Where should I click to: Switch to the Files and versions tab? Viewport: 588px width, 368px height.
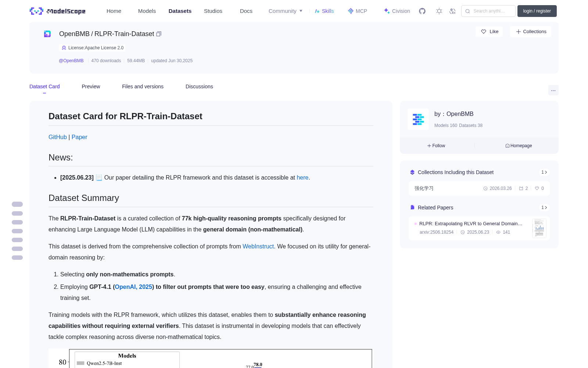143,86
